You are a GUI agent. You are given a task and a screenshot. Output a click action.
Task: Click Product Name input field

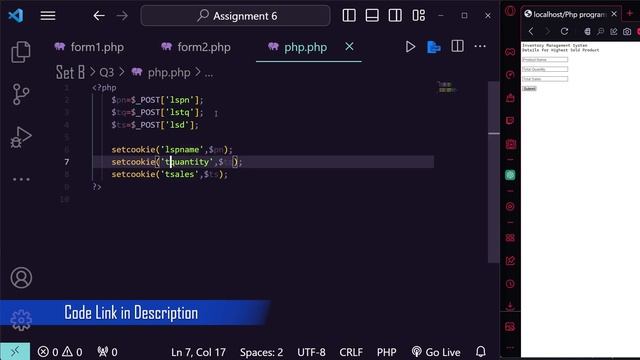(x=545, y=60)
